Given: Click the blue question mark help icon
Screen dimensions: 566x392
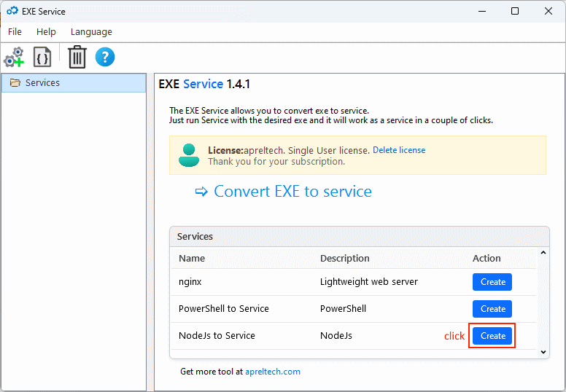Looking at the screenshot, I should click(105, 57).
